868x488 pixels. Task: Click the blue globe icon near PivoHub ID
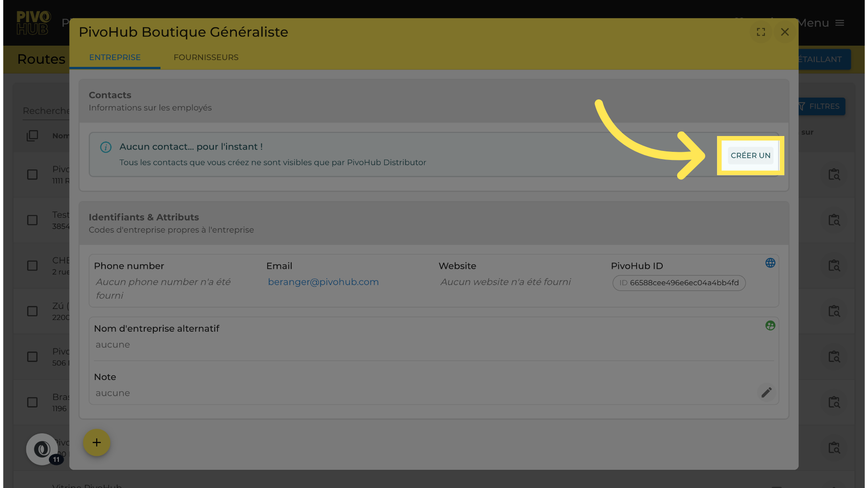[770, 263]
